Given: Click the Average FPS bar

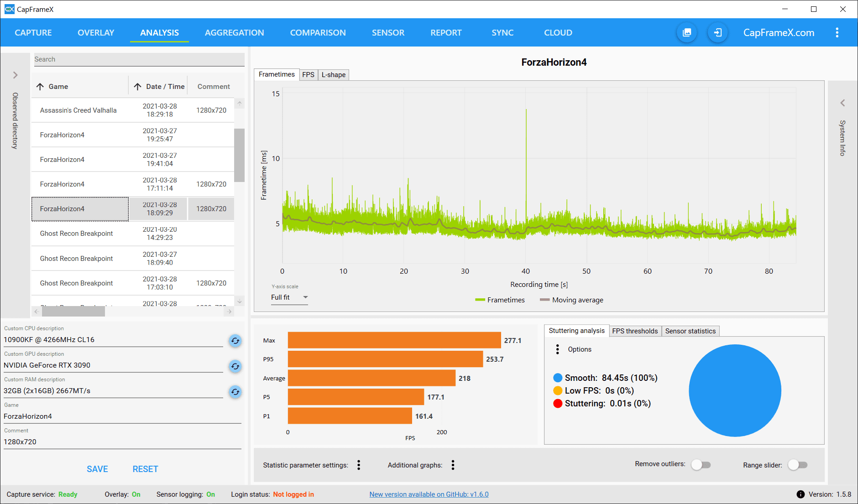Looking at the screenshot, I should 371,378.
